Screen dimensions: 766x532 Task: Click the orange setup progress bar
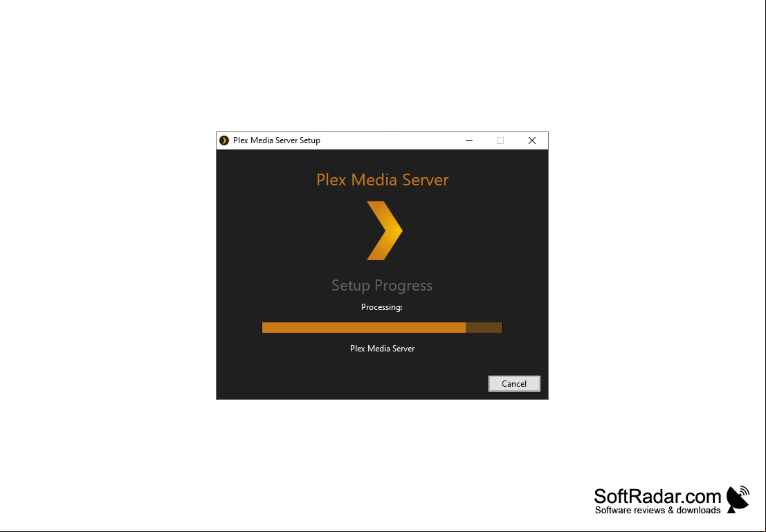[382, 327]
